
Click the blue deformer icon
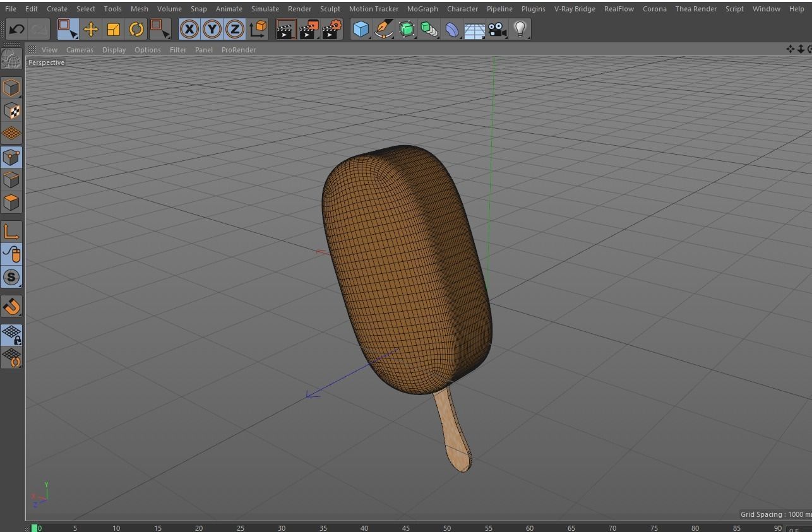(452, 29)
